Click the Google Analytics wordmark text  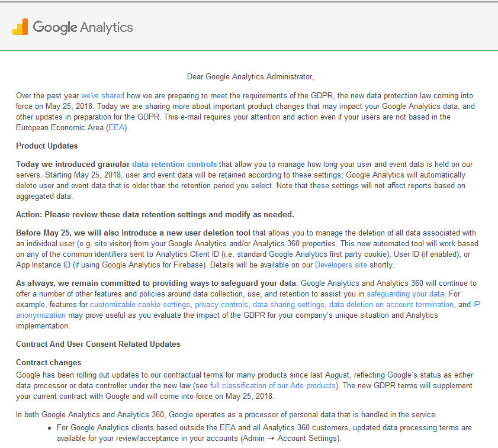point(83,27)
